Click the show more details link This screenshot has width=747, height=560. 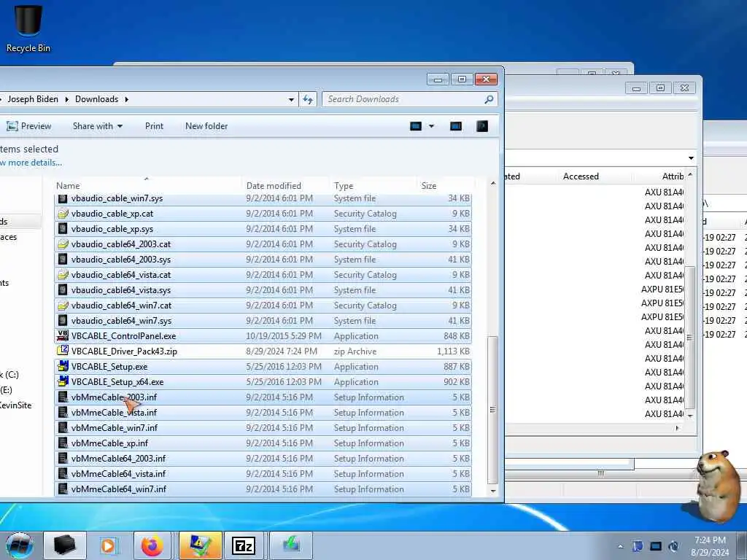click(31, 163)
